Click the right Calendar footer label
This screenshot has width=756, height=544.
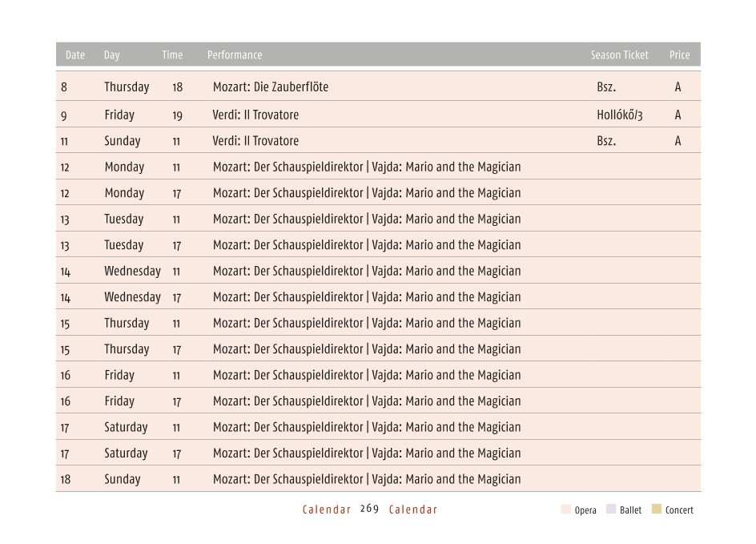tap(412, 510)
